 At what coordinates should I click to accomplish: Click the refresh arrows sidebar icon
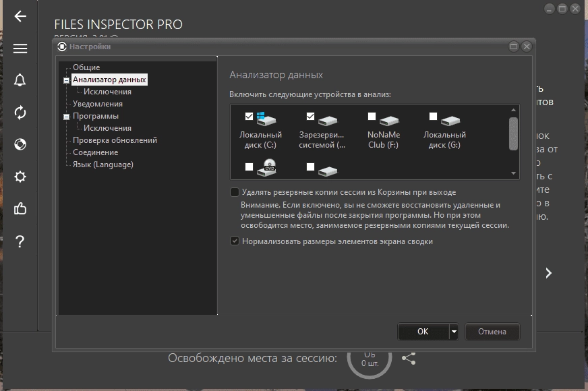(x=20, y=113)
